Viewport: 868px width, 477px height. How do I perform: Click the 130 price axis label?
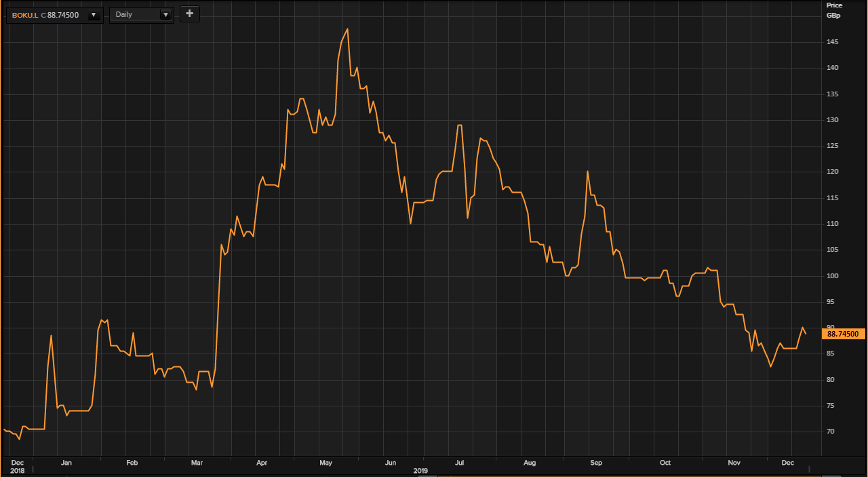point(832,120)
